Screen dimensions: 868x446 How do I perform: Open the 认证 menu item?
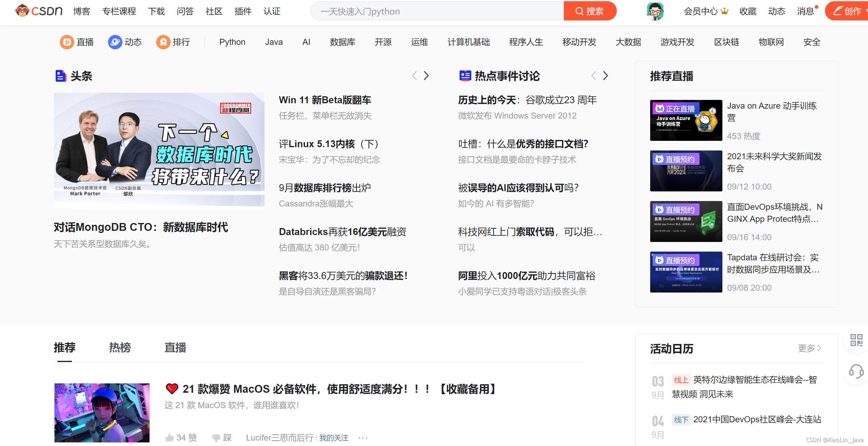(x=272, y=11)
